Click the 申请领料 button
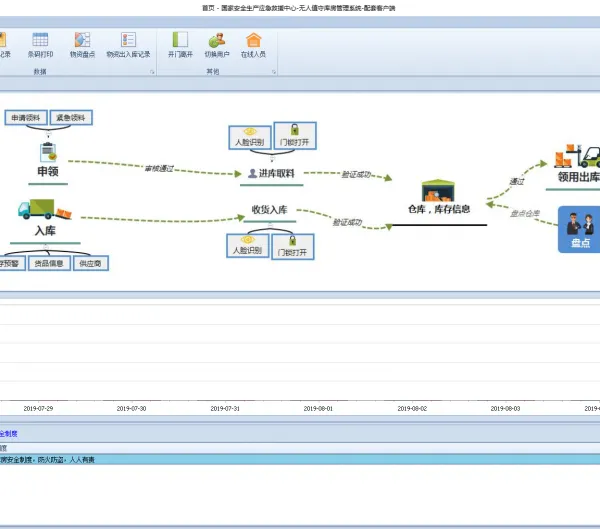 pos(26,118)
